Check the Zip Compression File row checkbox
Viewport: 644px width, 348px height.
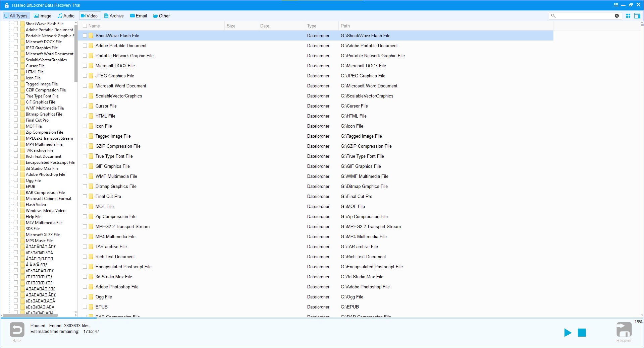tap(85, 216)
